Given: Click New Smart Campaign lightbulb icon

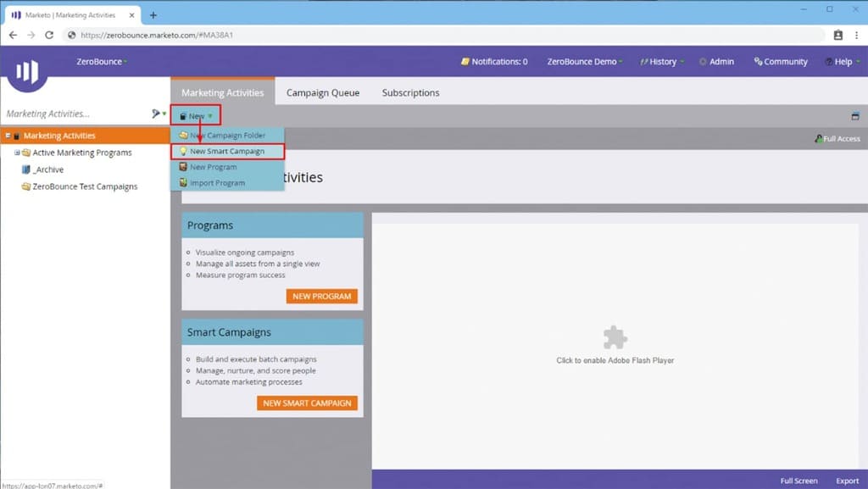Looking at the screenshot, I should point(183,151).
